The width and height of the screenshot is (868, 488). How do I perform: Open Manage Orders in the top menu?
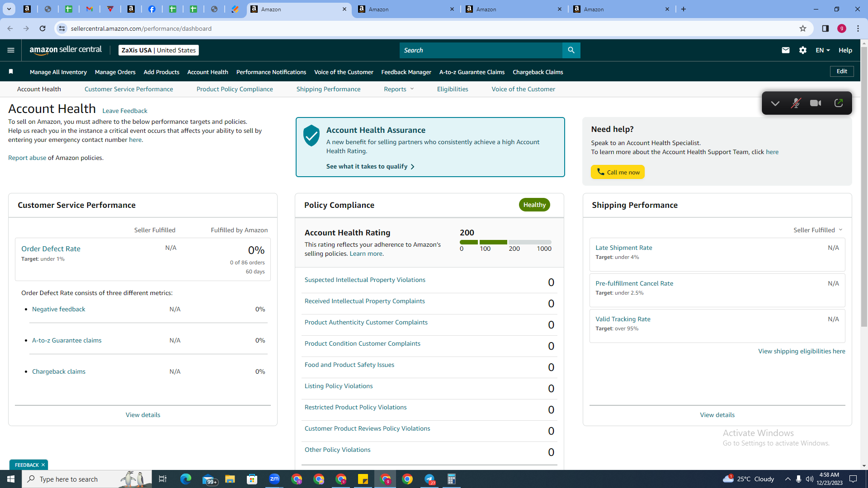(115, 72)
